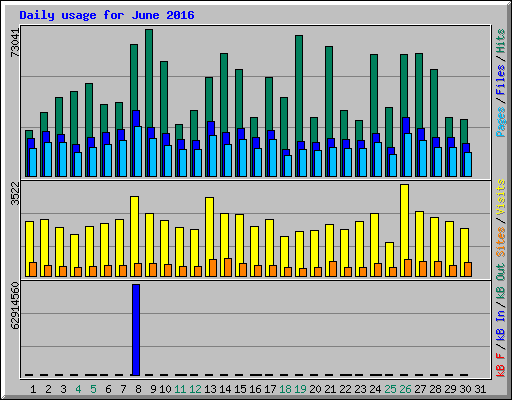
Task: Click day label 1 on the x-axis
Action: pos(33,389)
